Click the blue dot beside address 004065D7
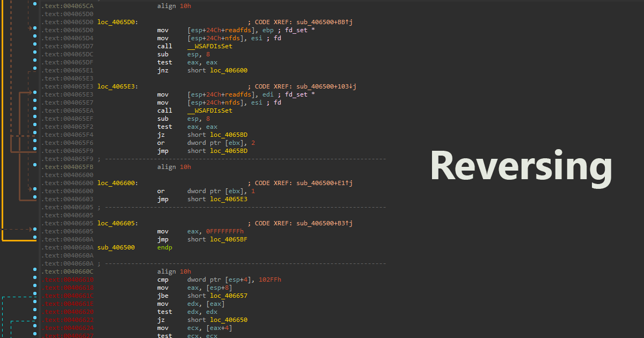 point(34,46)
